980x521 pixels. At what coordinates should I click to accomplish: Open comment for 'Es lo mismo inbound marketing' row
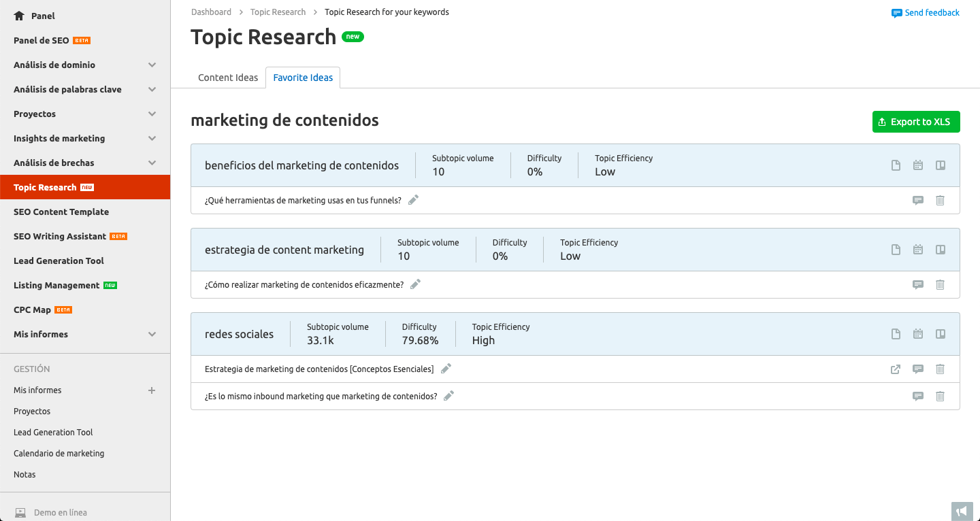pyautogui.click(x=918, y=397)
